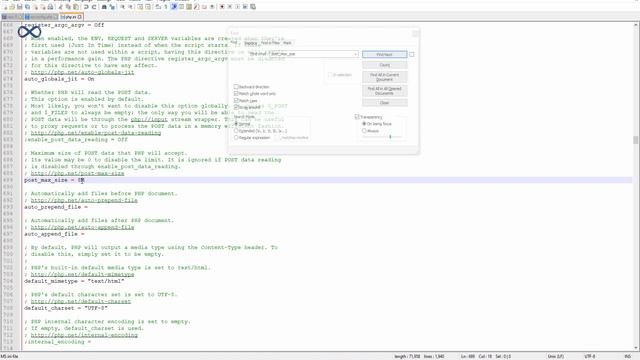Click inside the Find what text field

click(x=312, y=54)
